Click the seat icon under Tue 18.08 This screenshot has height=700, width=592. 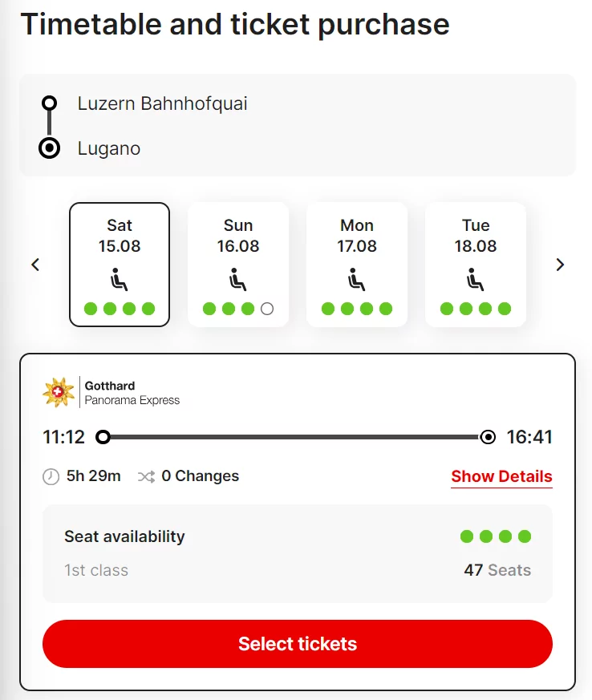(x=476, y=281)
